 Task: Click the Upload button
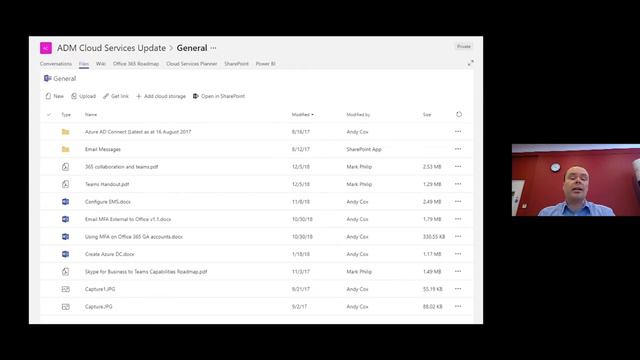tap(83, 96)
